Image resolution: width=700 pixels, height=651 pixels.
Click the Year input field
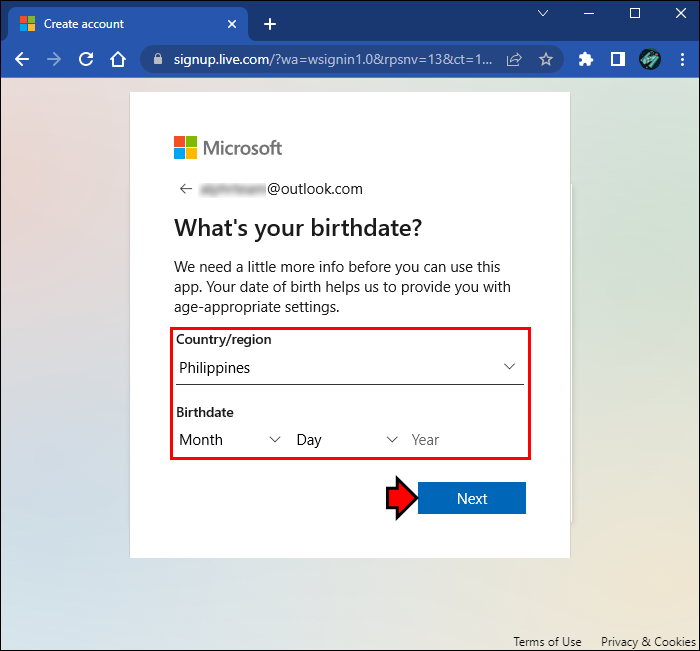467,440
